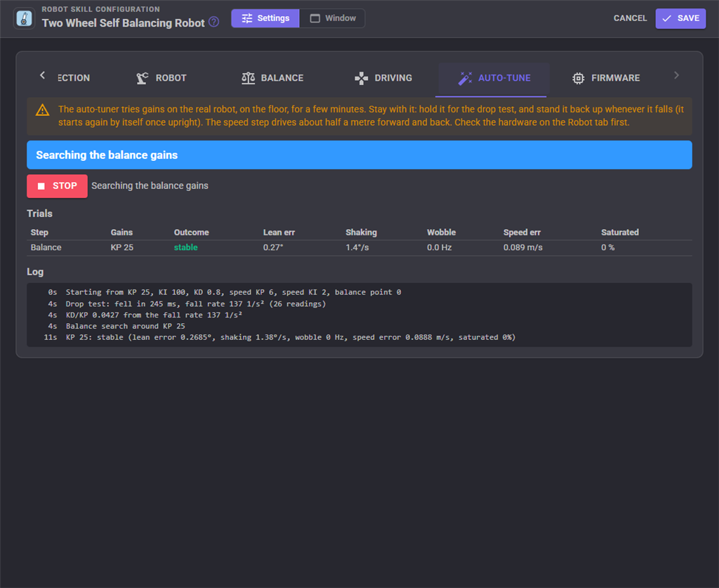This screenshot has width=719, height=588.
Task: Click the KP 25 gains cell
Action: point(122,248)
